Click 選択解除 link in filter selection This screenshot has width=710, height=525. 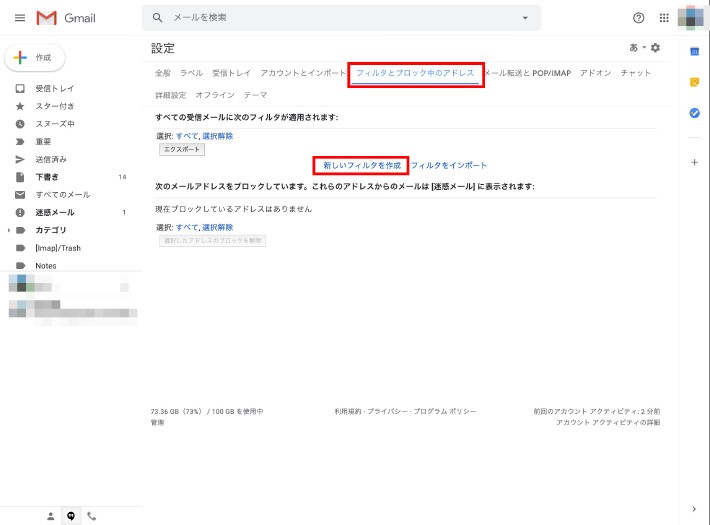pos(217,136)
